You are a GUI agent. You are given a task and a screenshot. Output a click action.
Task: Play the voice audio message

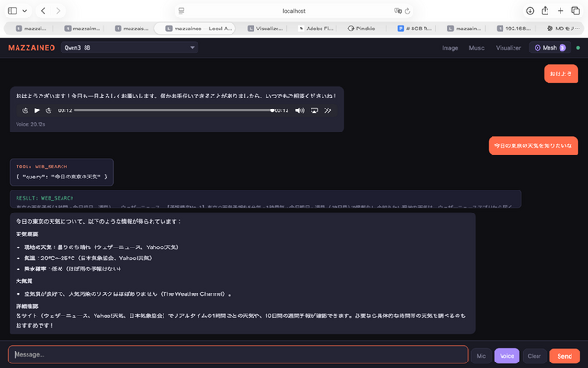click(x=37, y=110)
